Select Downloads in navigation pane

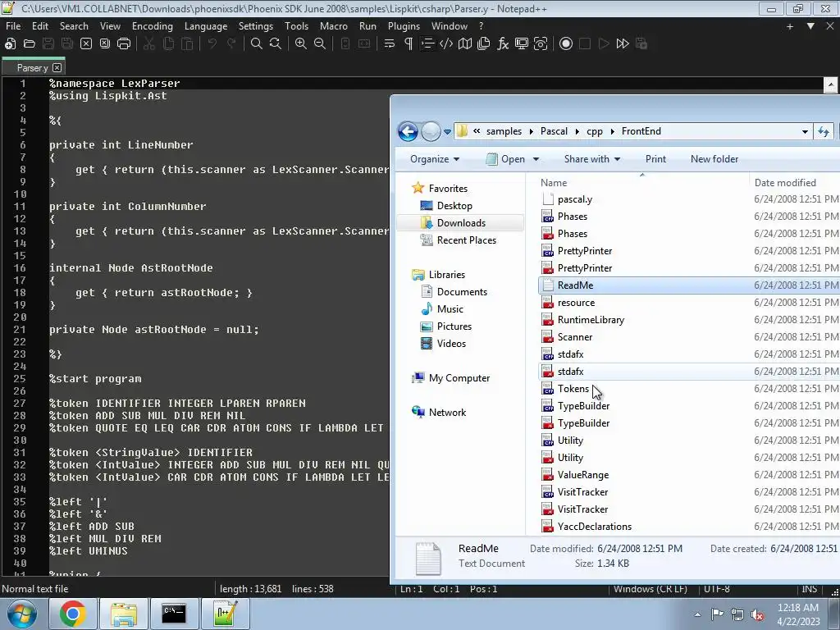(461, 223)
